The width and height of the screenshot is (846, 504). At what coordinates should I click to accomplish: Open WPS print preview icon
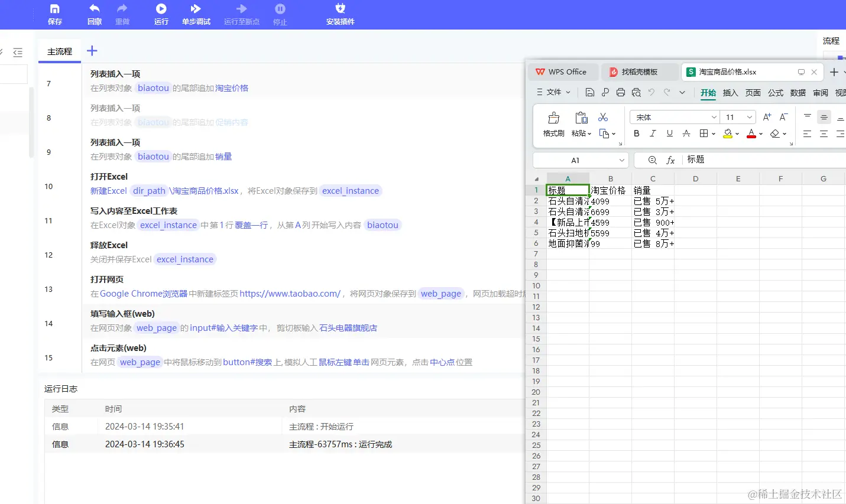636,92
